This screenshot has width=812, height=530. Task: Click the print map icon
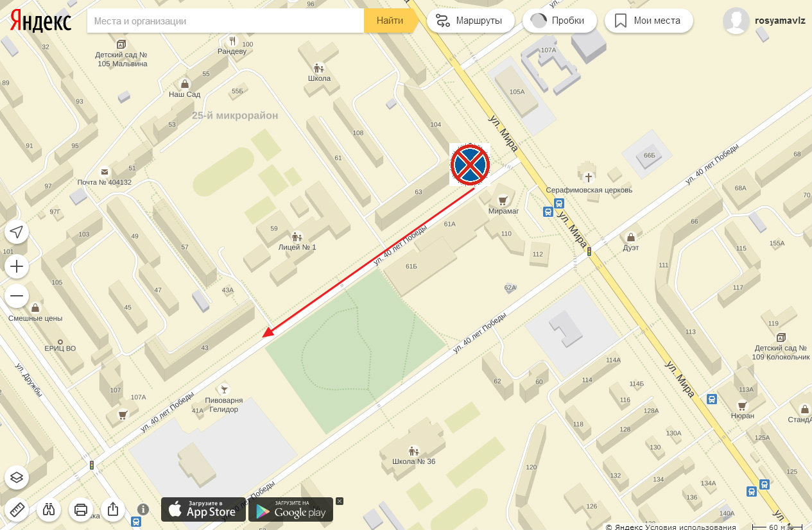pos(81,509)
